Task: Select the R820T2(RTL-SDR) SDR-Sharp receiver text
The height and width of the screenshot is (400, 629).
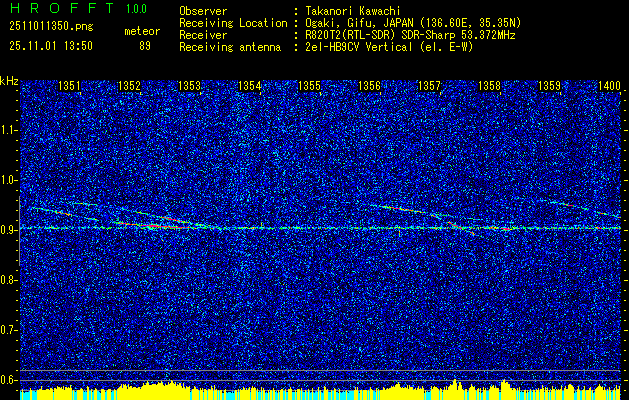Action: click(x=410, y=35)
